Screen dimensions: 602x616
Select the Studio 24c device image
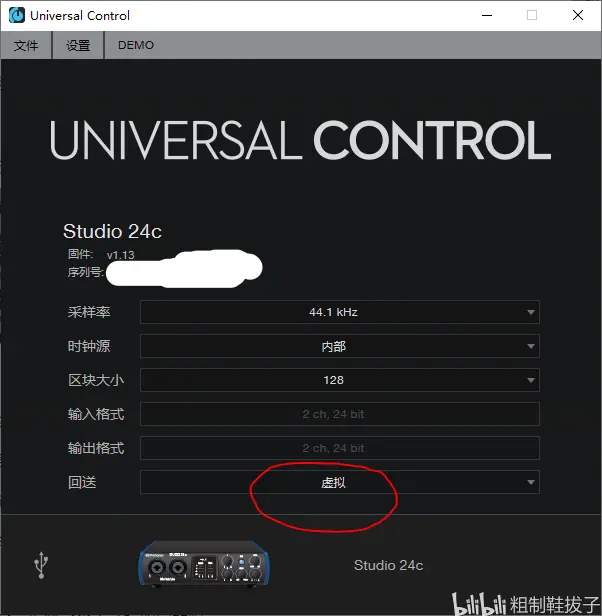pos(204,564)
